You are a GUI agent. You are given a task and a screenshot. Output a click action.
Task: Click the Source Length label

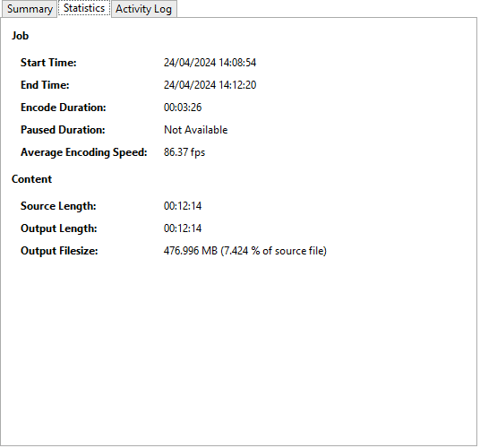58,206
